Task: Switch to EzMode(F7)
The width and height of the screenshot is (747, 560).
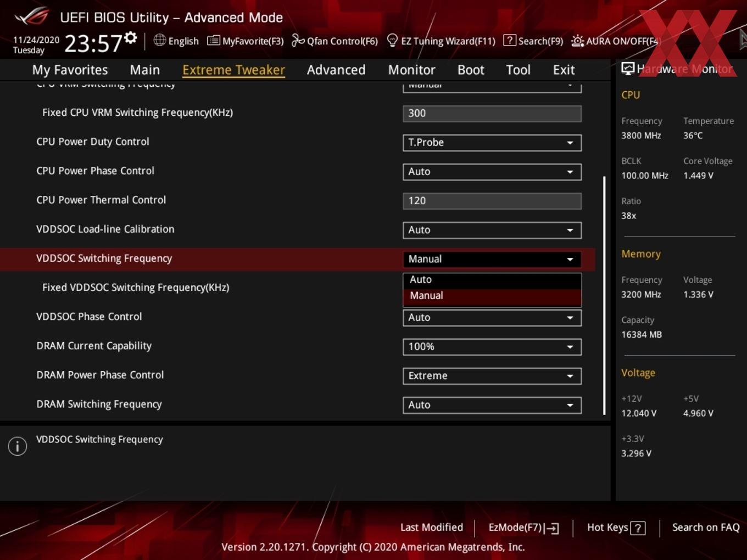Action: click(x=523, y=528)
